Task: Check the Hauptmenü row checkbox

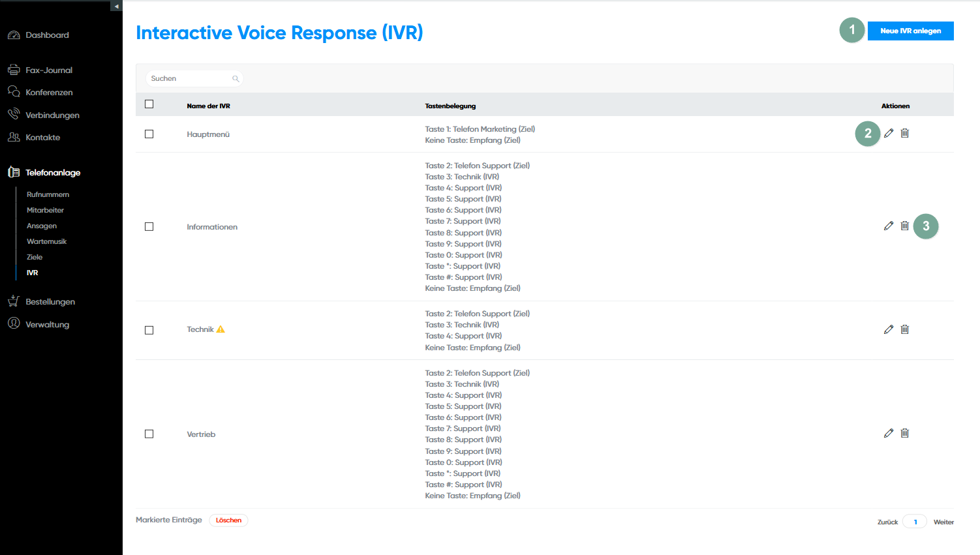Action: [x=149, y=134]
